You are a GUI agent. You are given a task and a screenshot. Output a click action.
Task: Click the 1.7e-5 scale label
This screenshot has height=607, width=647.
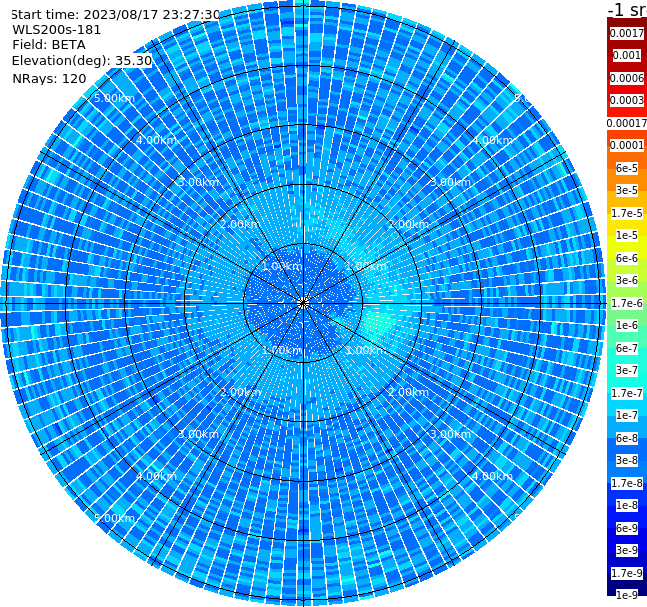[x=627, y=213]
